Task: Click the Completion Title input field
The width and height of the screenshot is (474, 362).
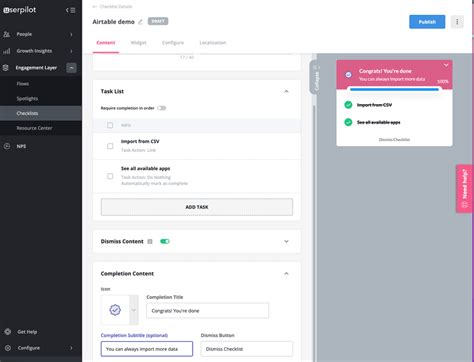Action: (x=207, y=311)
